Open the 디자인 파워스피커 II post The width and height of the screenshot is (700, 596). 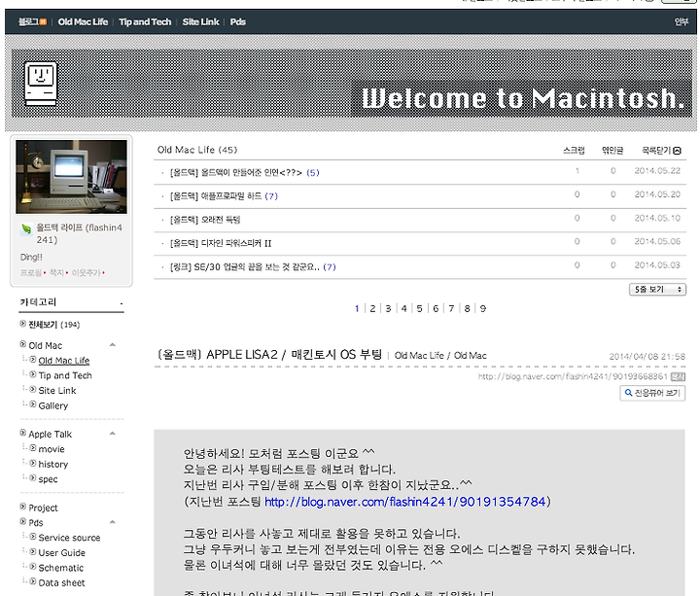tap(221, 243)
